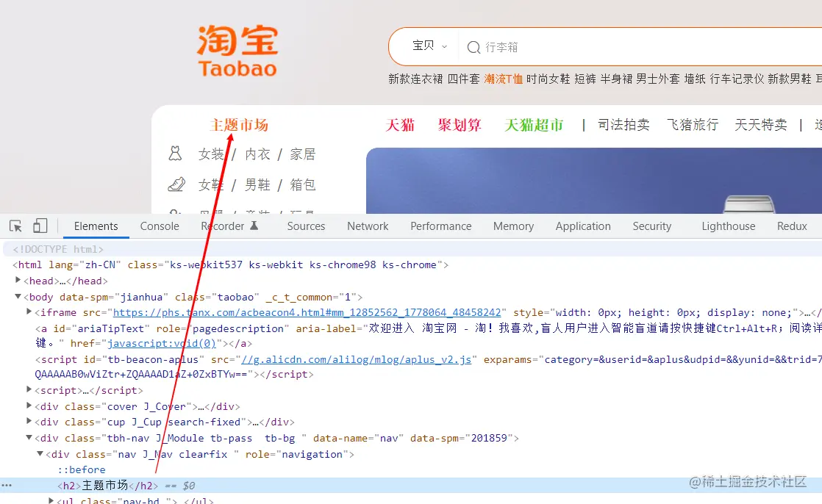
Task: Click the 行车记录仪 hot search link
Action: tap(737, 79)
